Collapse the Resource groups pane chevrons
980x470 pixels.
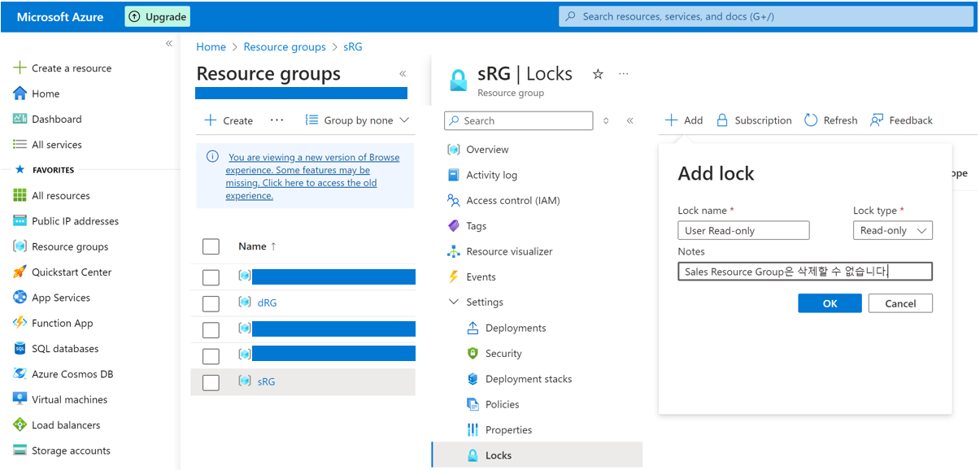[402, 74]
